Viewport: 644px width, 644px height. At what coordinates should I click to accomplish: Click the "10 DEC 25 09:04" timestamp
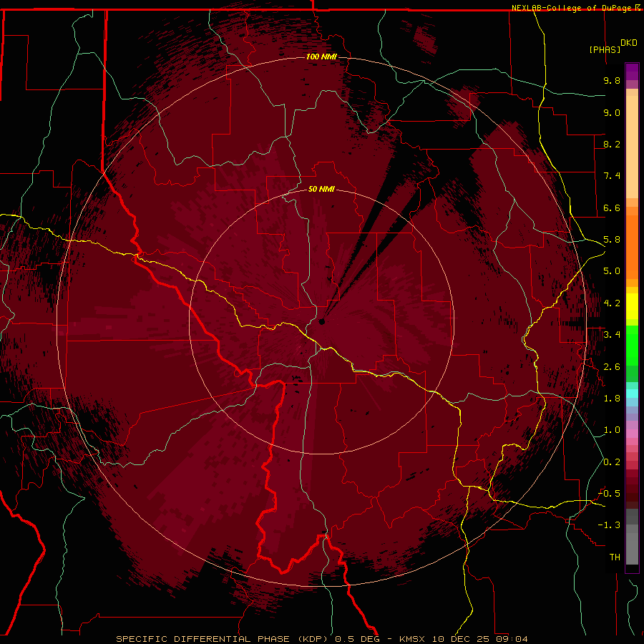(x=479, y=639)
